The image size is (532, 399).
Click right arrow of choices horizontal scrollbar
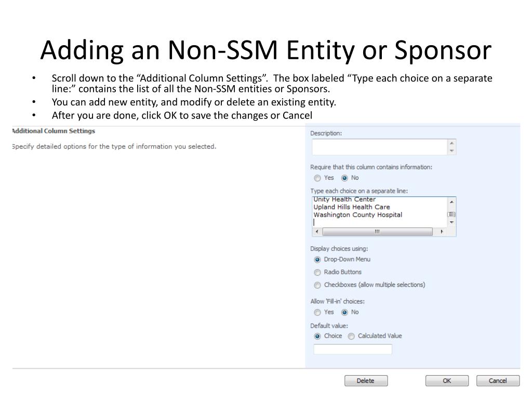coord(442,232)
